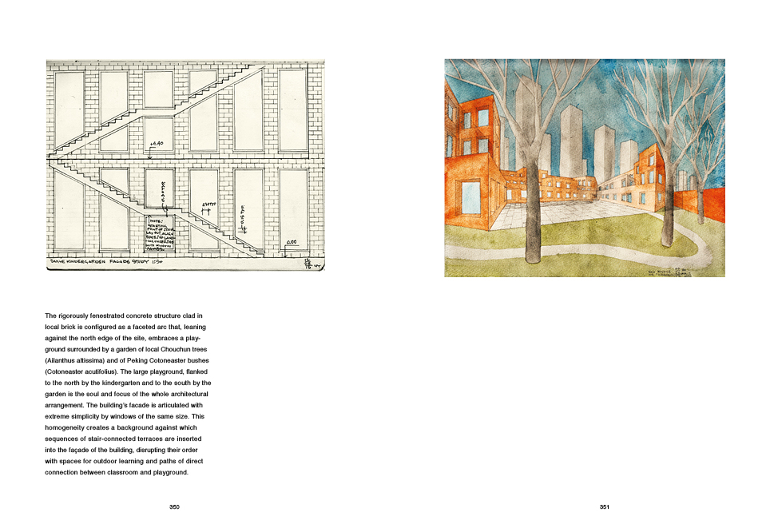Click the last text line about classroom and playground
This screenshot has height=532, width=770.
[x=116, y=472]
